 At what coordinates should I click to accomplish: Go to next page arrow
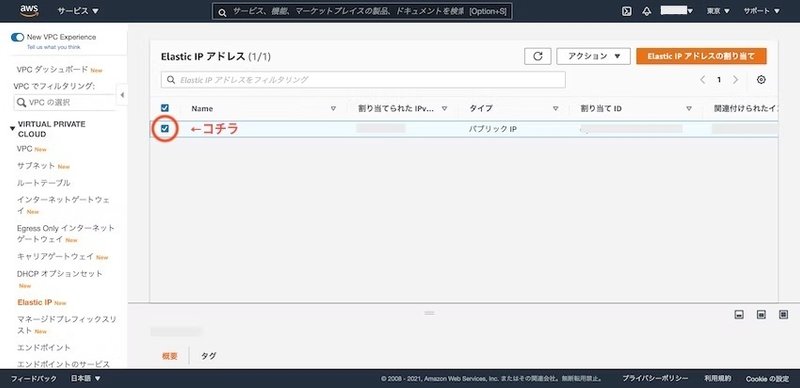(735, 80)
